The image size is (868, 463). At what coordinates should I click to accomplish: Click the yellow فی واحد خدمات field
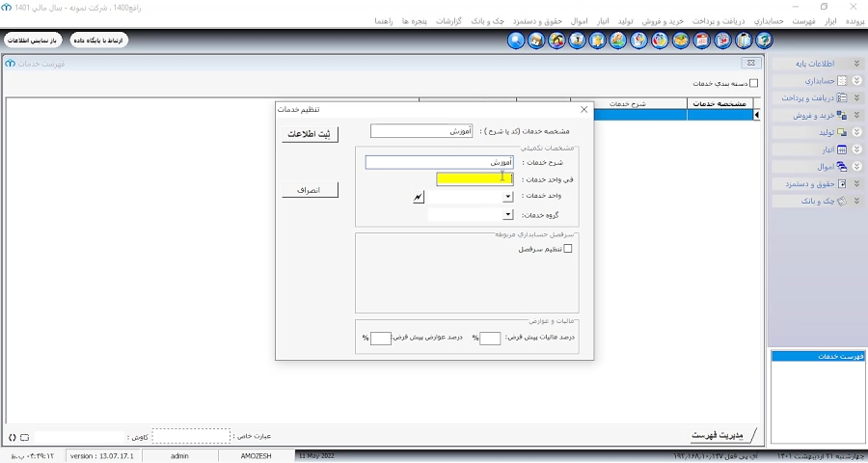475,178
